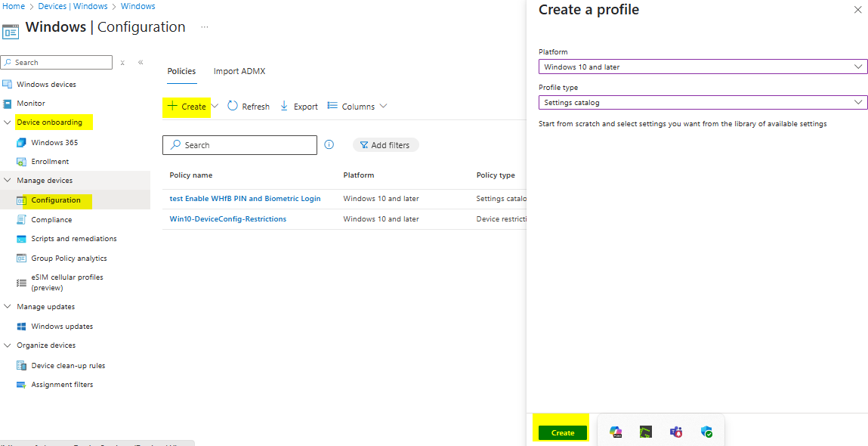The image size is (868, 446).
Task: Open the Copilot taskbar icon
Action: [x=616, y=432]
